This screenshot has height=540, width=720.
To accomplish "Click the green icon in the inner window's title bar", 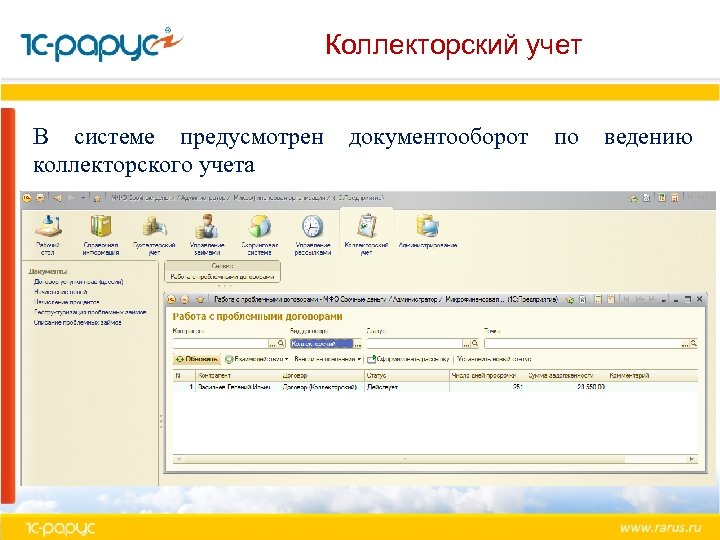I will coord(570,300).
